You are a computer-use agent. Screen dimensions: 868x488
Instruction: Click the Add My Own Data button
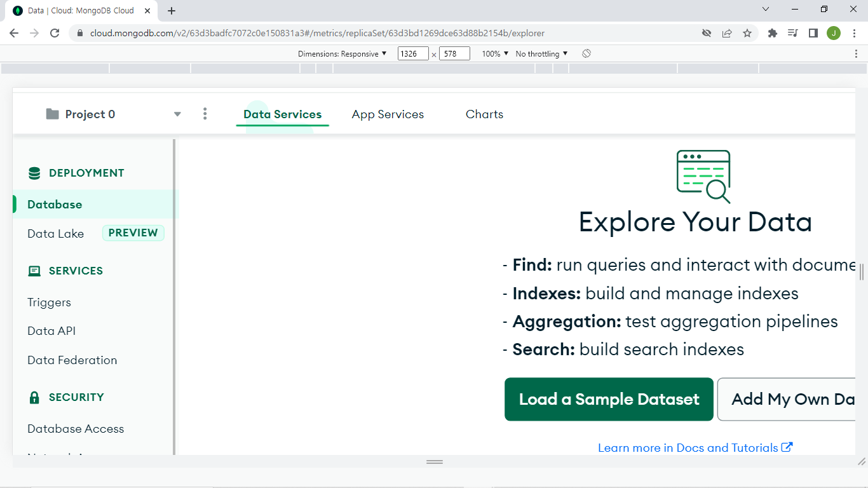pyautogui.click(x=787, y=399)
